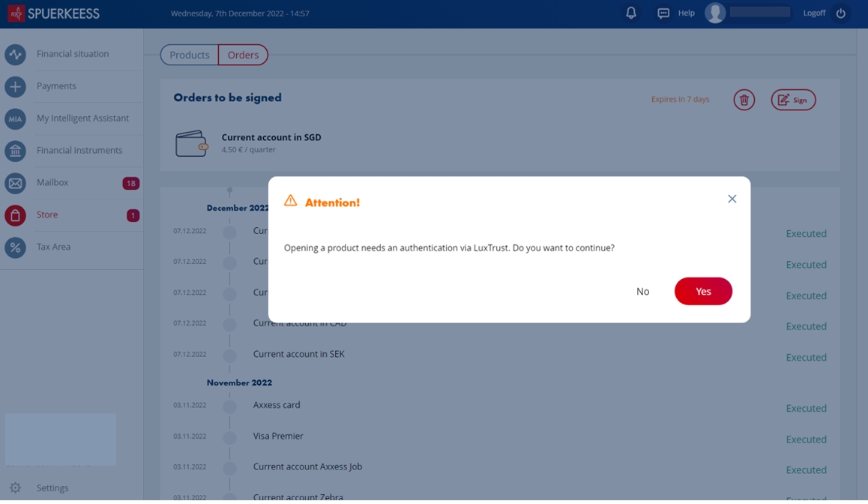Image resolution: width=868 pixels, height=504 pixels.
Task: Click the user profile avatar
Action: tap(715, 13)
